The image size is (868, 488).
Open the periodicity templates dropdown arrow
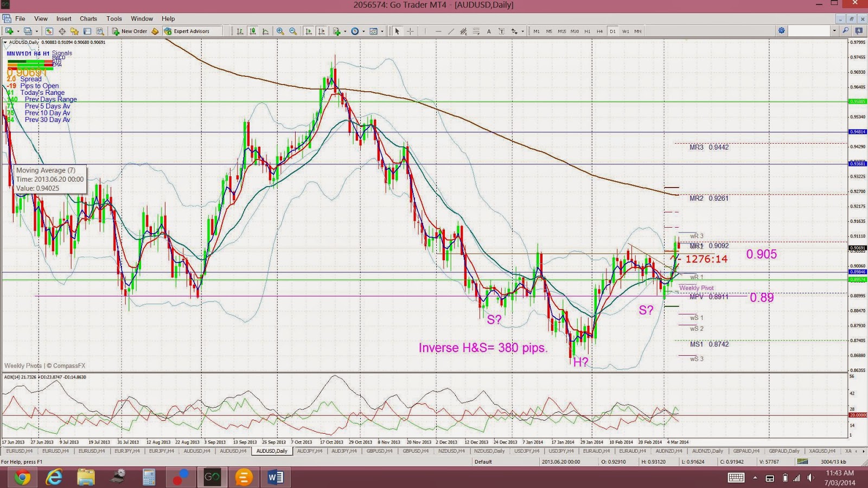point(363,31)
